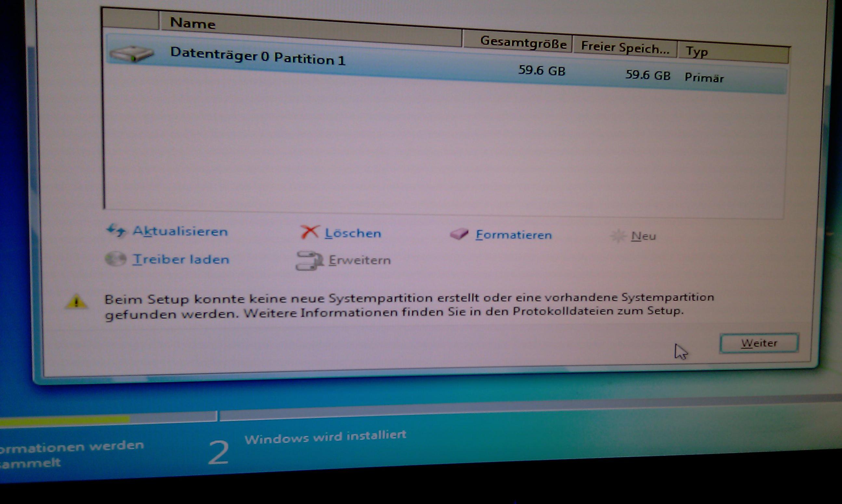Screen dimensions: 842x504
Task: Click the Erweitern drives icon
Action: [309, 261]
